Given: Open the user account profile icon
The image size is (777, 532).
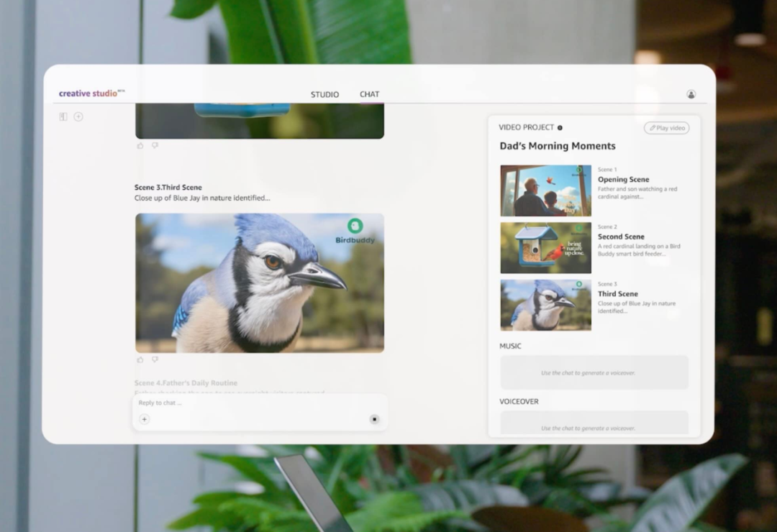Looking at the screenshot, I should (x=691, y=94).
